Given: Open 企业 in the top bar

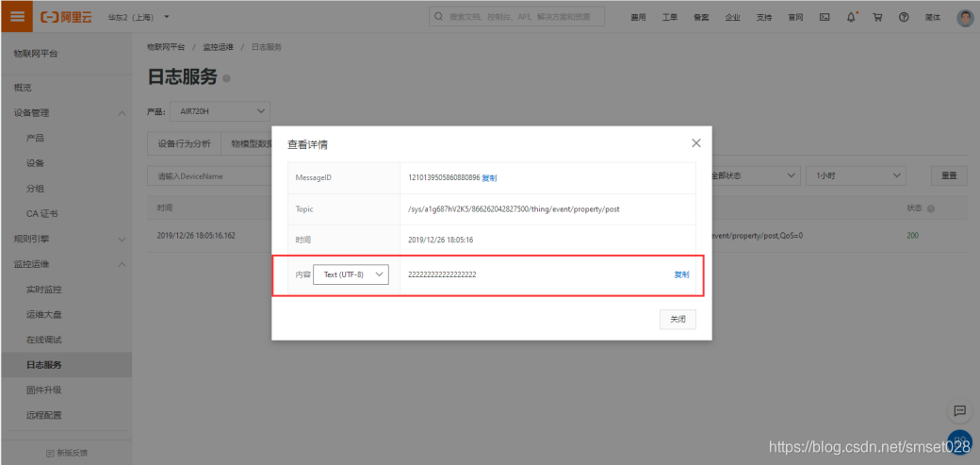Looking at the screenshot, I should [732, 18].
